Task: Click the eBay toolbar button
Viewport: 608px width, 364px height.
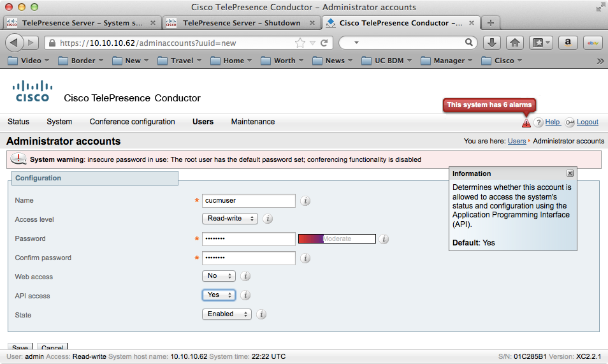Action: (593, 43)
